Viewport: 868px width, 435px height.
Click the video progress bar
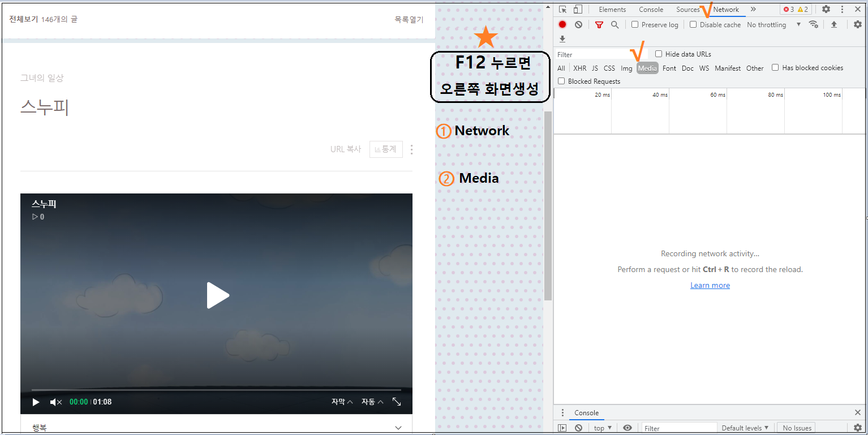(x=216, y=390)
